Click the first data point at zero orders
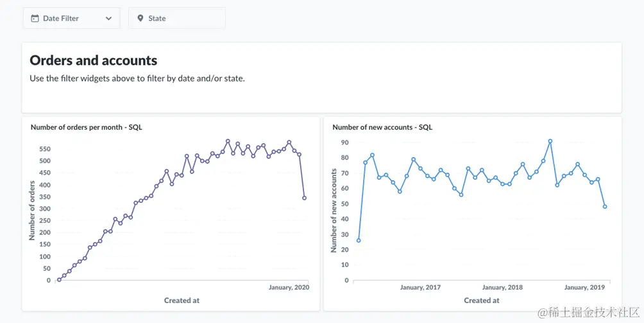 (x=59, y=279)
